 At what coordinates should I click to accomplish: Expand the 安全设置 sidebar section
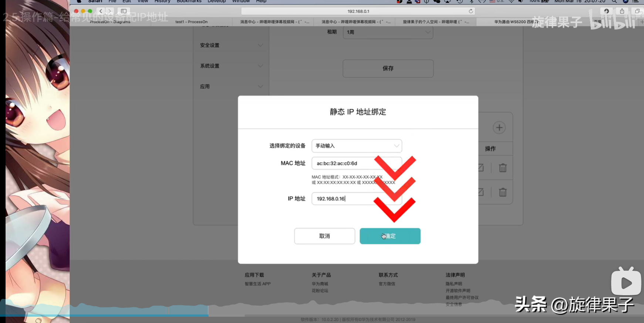pyautogui.click(x=231, y=45)
